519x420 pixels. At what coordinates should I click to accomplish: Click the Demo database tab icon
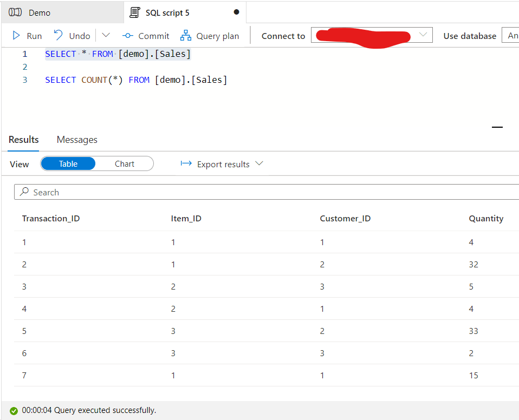(x=15, y=12)
